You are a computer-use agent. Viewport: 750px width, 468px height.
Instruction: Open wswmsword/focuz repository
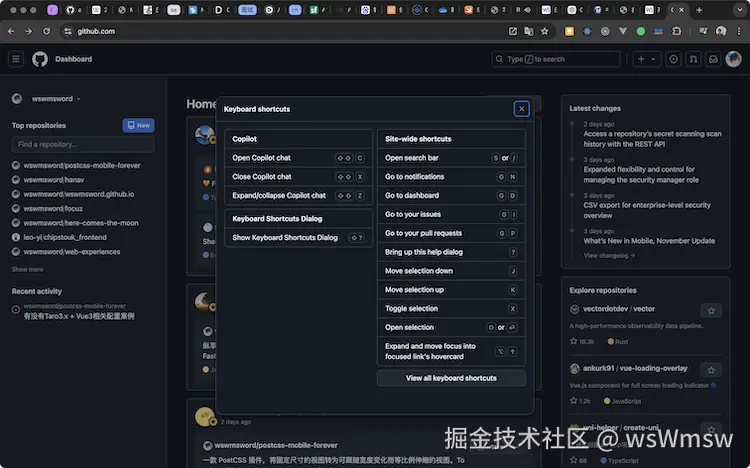coord(53,209)
